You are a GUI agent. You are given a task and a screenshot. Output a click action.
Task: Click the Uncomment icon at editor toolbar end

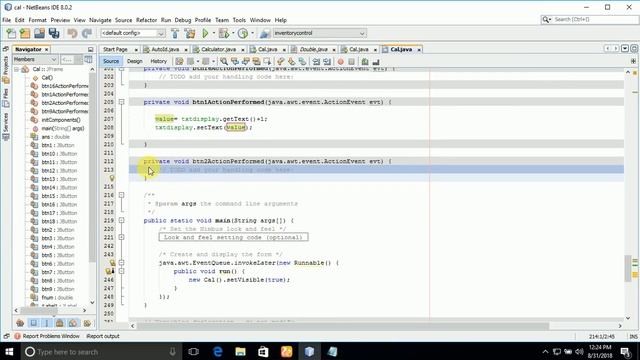pos(376,62)
